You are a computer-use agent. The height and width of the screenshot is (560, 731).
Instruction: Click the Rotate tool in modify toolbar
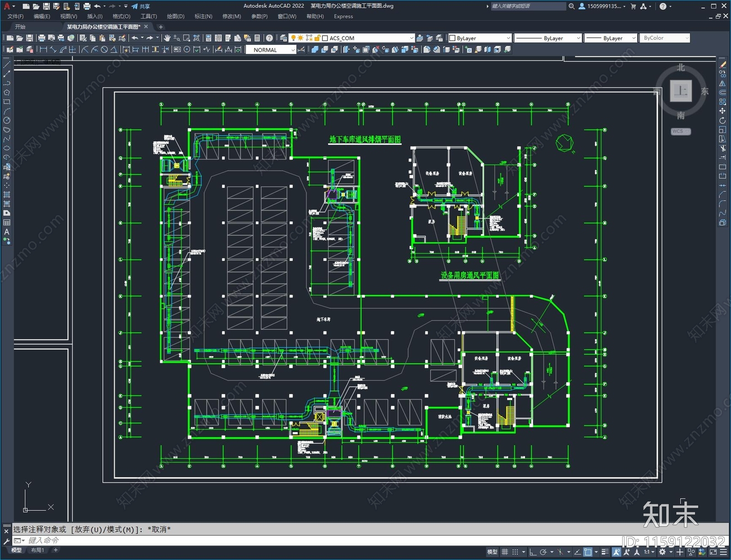point(722,120)
